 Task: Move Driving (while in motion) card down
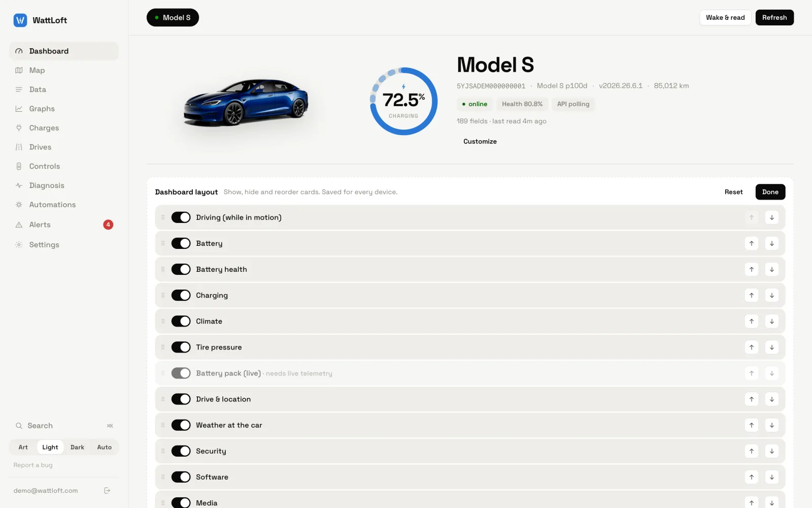772,217
